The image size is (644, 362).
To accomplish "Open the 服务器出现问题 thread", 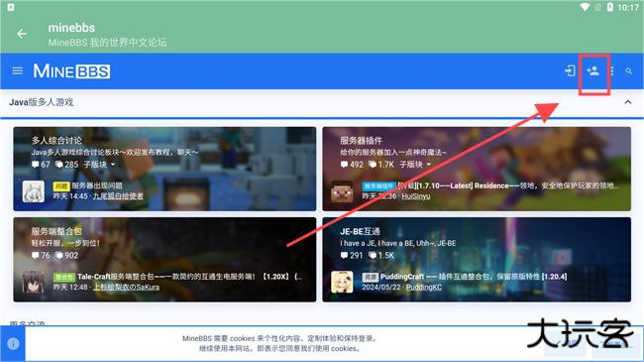I will point(97,185).
